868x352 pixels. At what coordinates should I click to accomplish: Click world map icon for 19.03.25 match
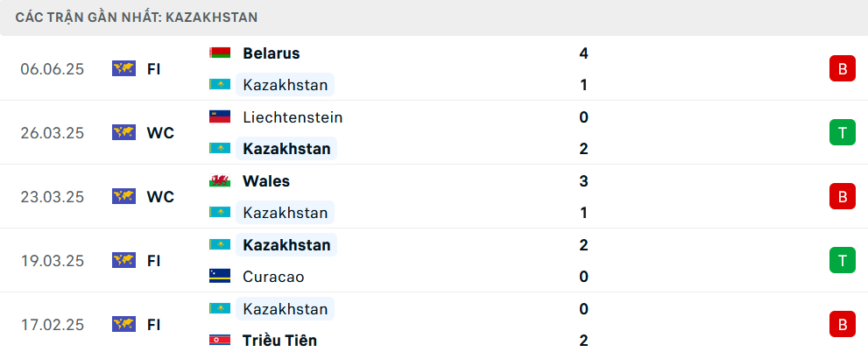pyautogui.click(x=124, y=261)
